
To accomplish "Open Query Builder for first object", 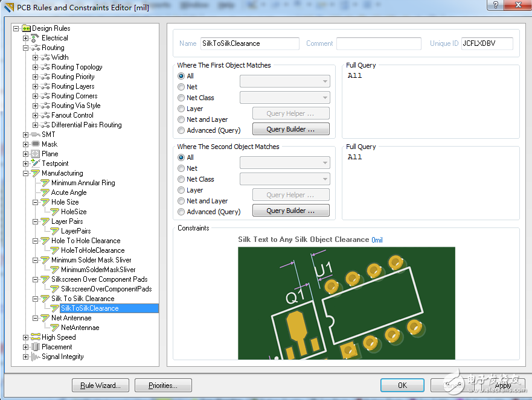I will (x=291, y=129).
